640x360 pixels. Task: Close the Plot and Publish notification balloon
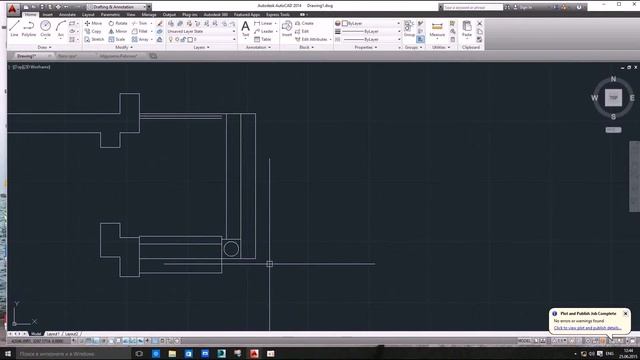click(625, 313)
